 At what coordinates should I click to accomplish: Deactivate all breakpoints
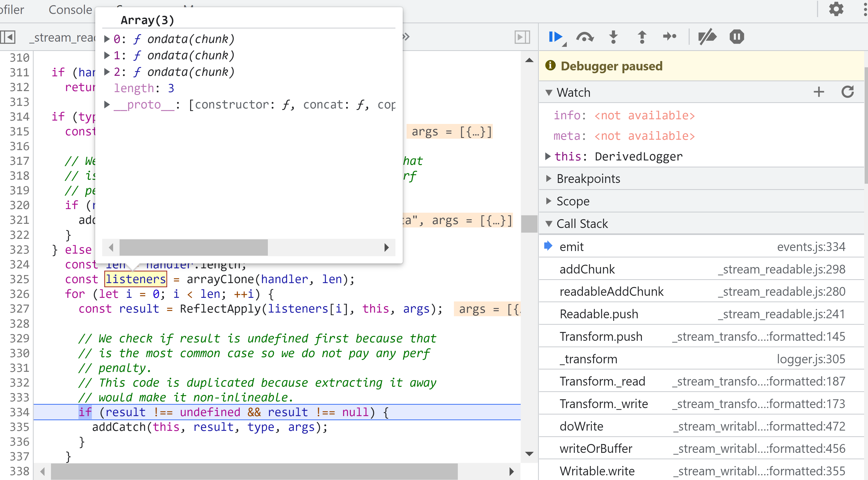[x=707, y=37]
